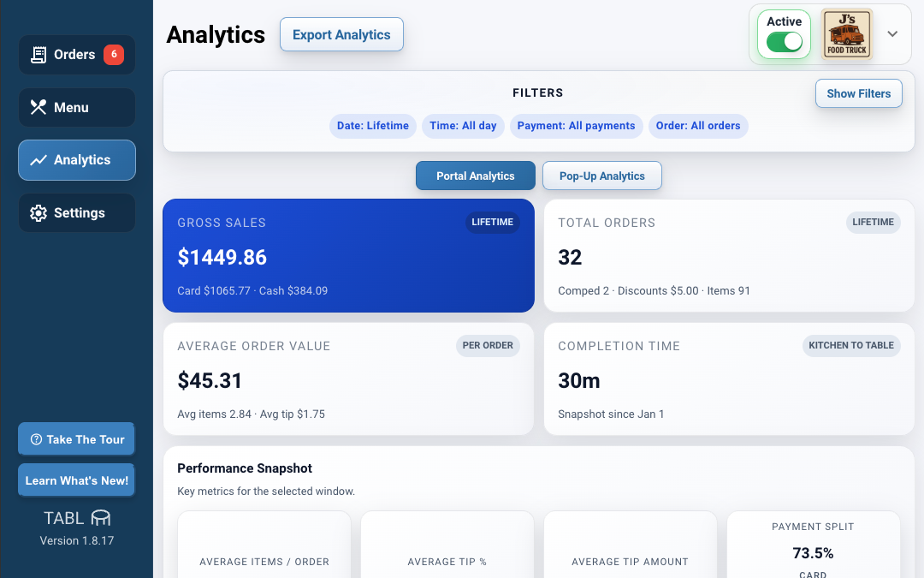This screenshot has height=578, width=924.
Task: Open Learn What's New!
Action: pos(76,480)
